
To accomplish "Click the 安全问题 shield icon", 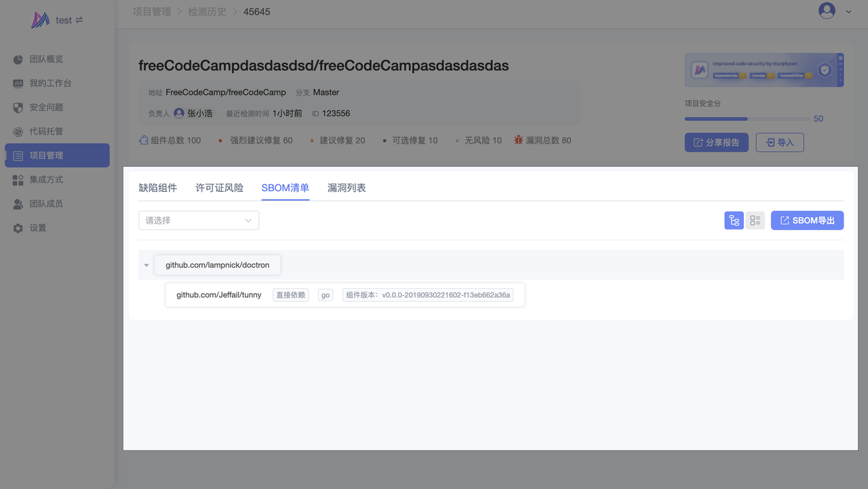I will [x=18, y=108].
